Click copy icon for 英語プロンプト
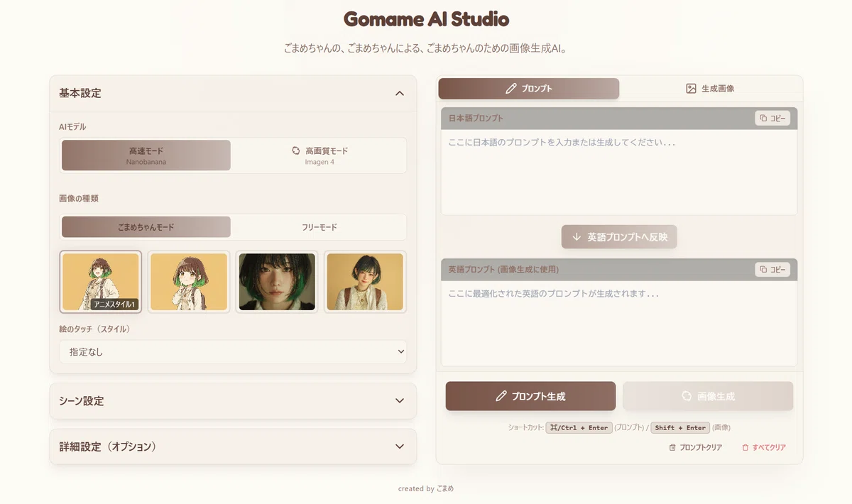Image resolution: width=852 pixels, height=504 pixels. point(763,270)
